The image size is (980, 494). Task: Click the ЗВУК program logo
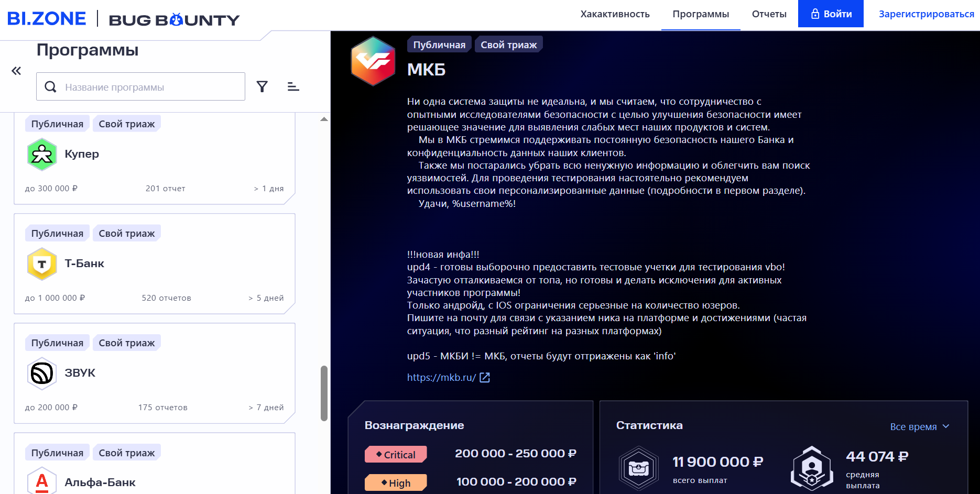(x=42, y=373)
